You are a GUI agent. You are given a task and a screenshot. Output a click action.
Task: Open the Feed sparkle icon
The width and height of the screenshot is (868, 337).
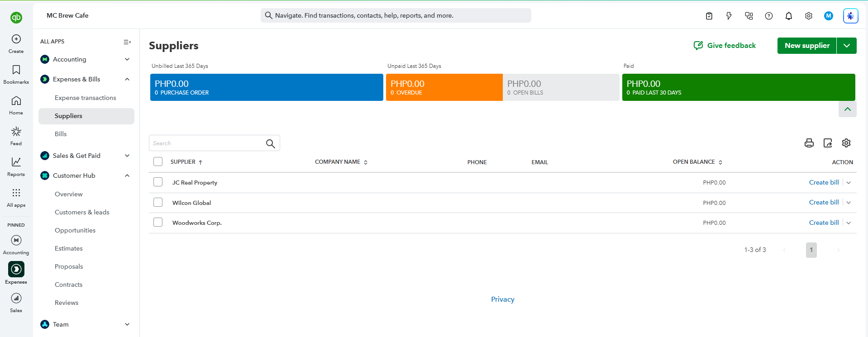16,131
